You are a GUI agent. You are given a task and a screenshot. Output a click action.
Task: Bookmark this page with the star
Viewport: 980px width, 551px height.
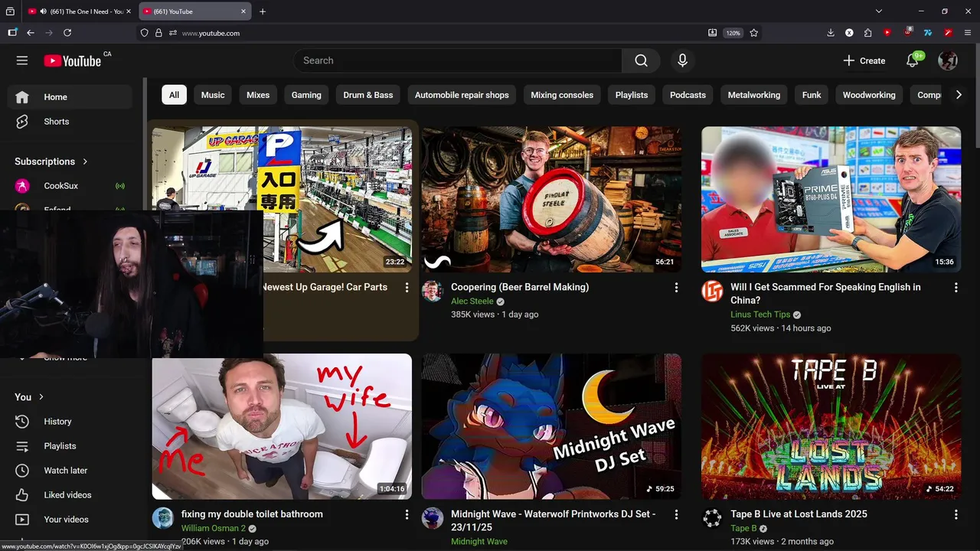[754, 33]
